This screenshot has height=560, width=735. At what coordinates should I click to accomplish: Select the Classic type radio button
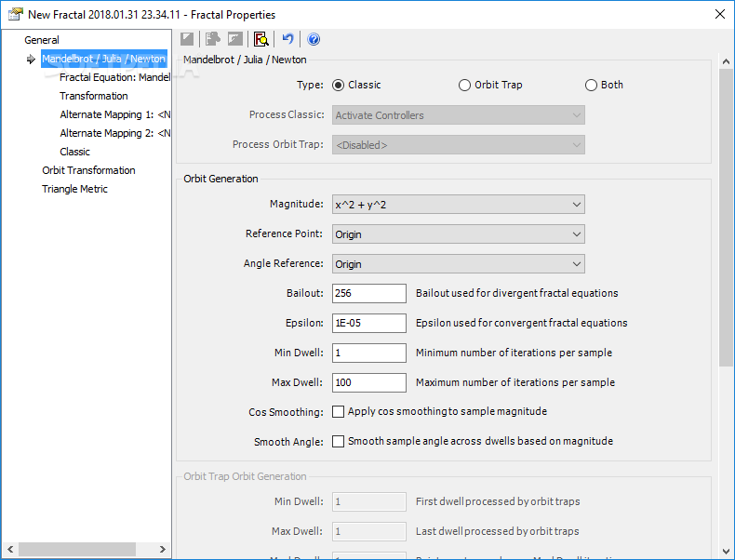338,86
